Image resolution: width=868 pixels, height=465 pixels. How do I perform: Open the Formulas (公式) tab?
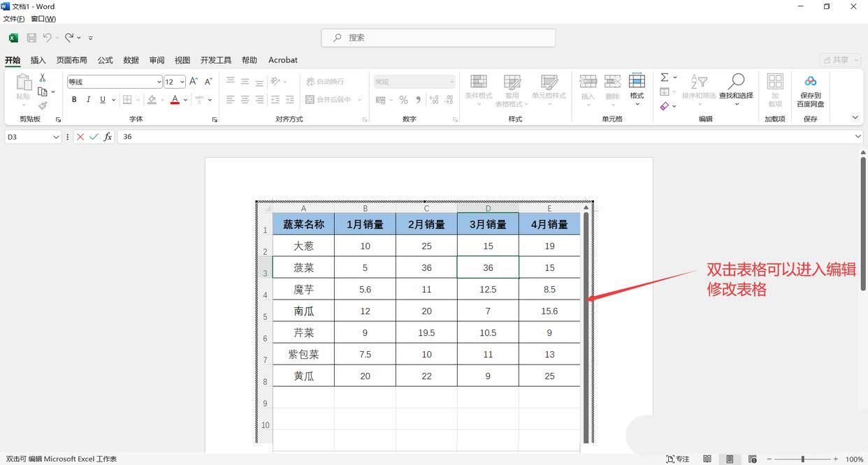106,60
